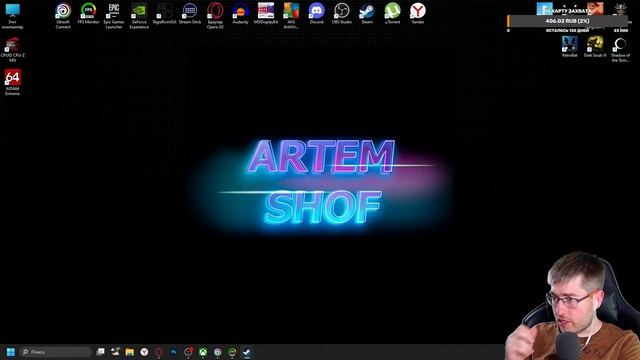Image resolution: width=640 pixels, height=360 pixels.
Task: Open Audacity from the desktop
Action: [x=240, y=13]
